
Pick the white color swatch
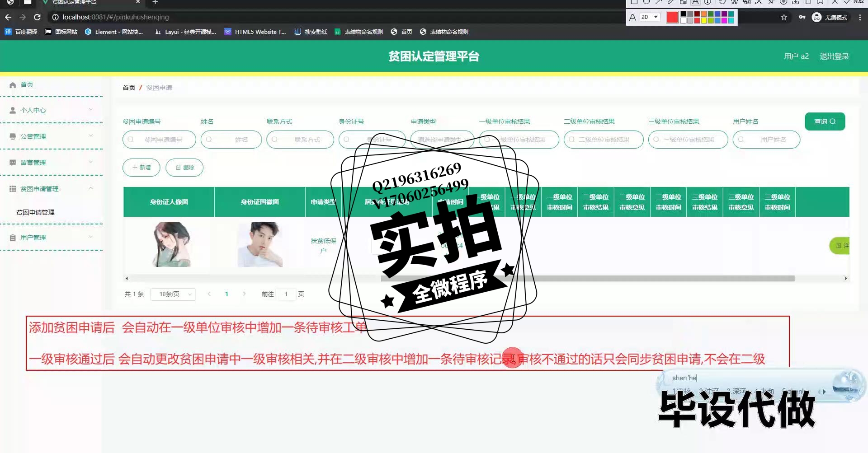pos(683,20)
